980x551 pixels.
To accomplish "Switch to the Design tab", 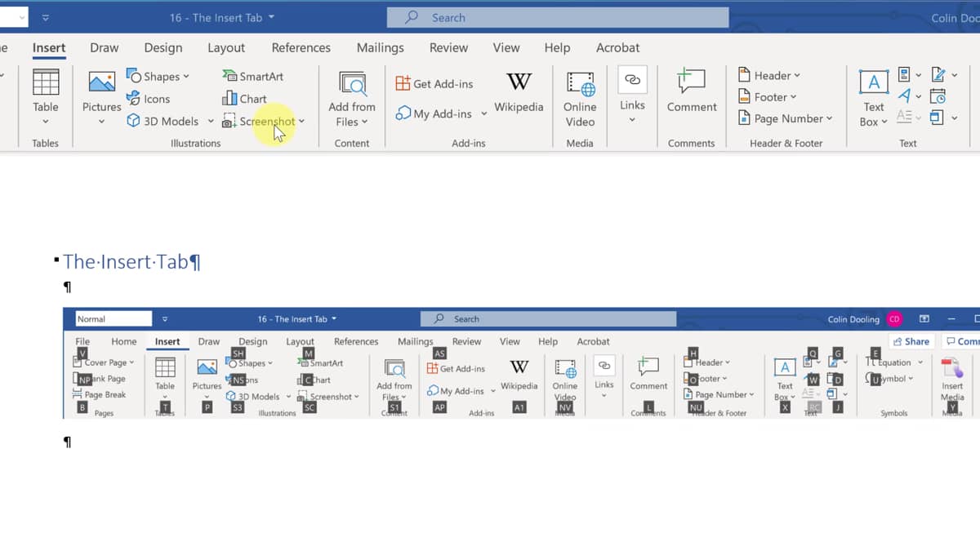I will point(163,47).
